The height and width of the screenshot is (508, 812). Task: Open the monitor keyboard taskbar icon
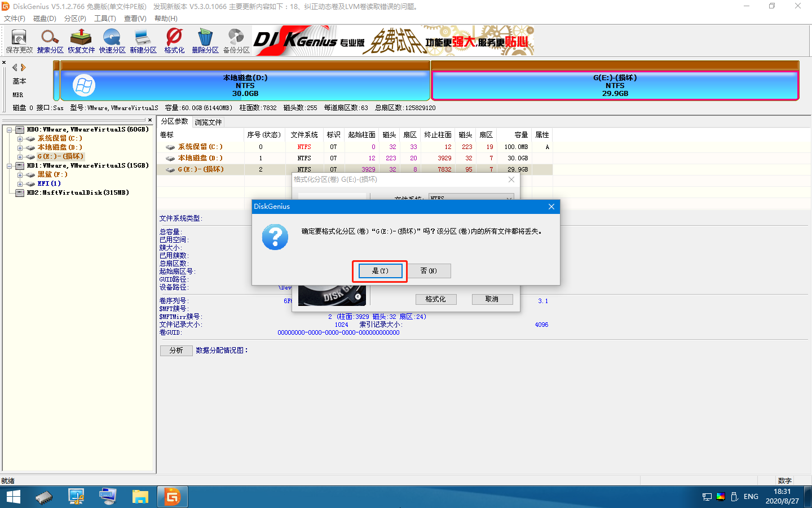coord(108,497)
